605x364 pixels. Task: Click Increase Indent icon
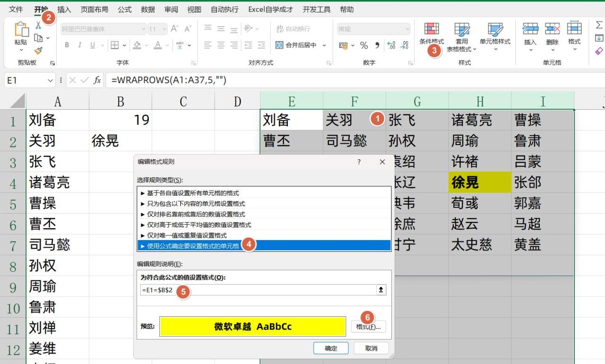262,45
